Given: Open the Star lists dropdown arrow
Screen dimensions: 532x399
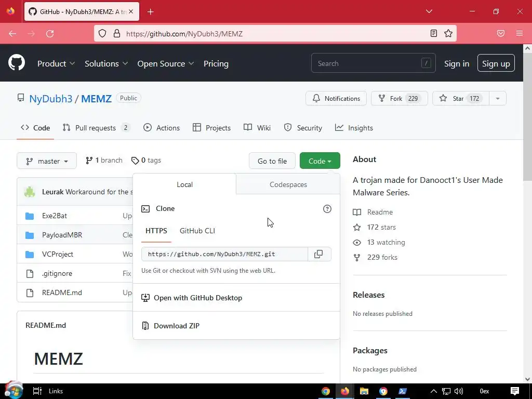Looking at the screenshot, I should point(498,98).
